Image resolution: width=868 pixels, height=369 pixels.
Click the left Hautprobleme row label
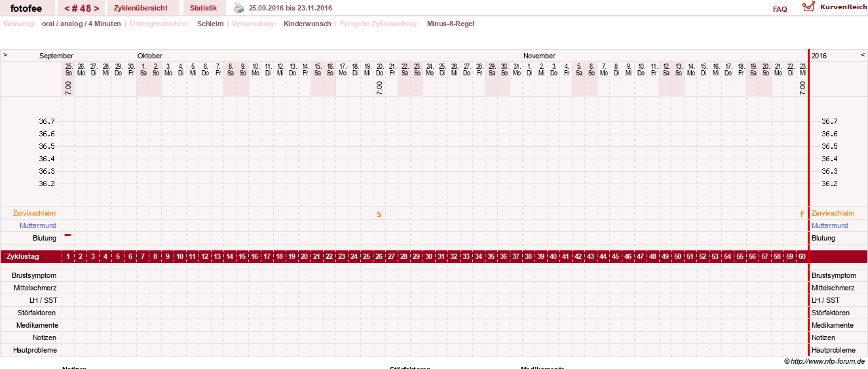tap(35, 350)
